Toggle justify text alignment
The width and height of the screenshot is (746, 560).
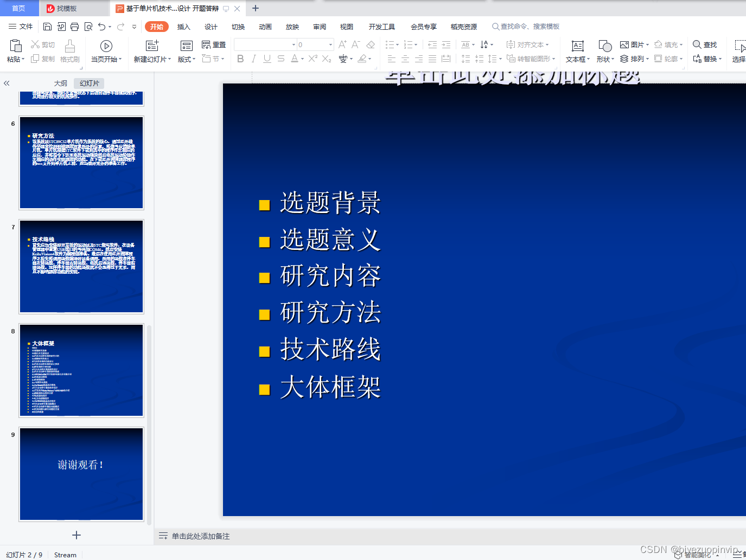(x=432, y=59)
